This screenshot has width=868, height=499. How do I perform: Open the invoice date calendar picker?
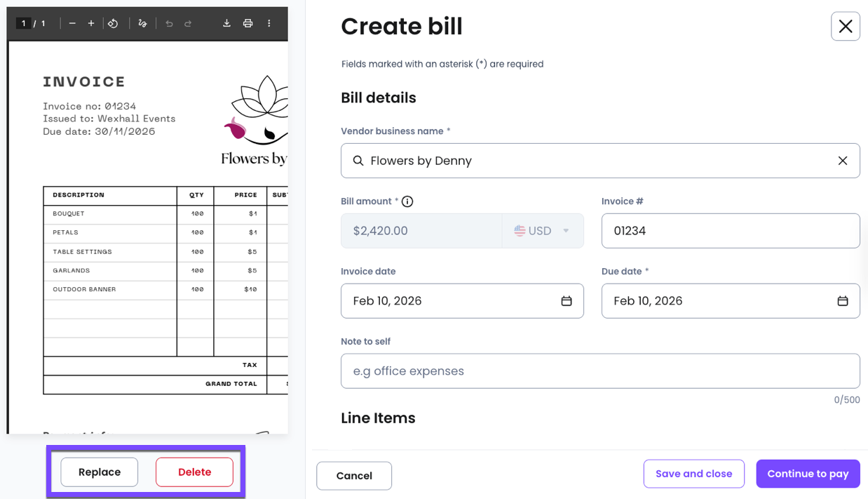(567, 301)
